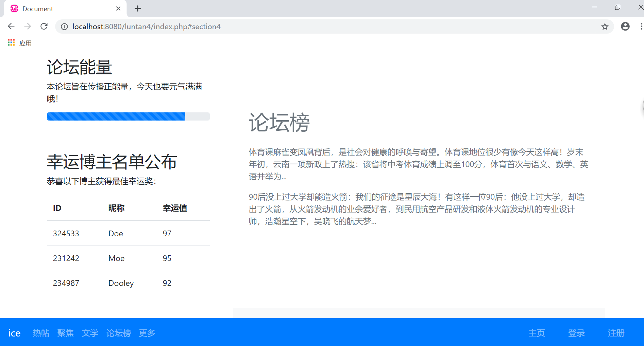The image size is (644, 346).
Task: Open the 论坛榜 navigation item
Action: 118,333
